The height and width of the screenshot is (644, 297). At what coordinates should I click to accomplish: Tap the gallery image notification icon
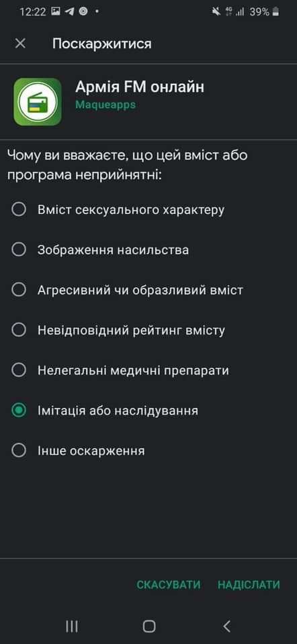[56, 11]
